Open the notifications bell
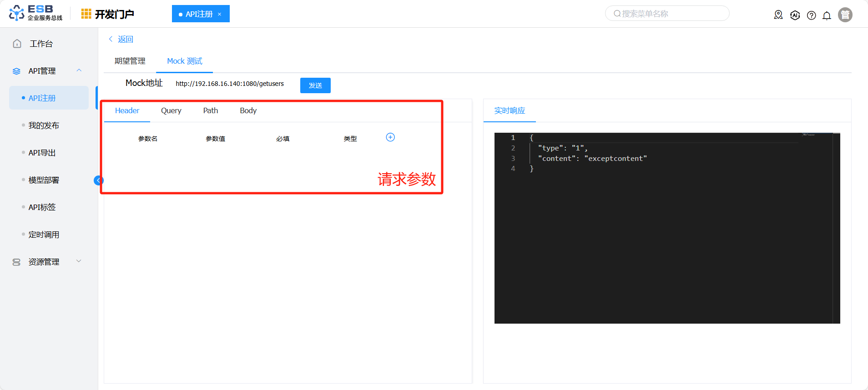This screenshot has height=390, width=868. tap(827, 15)
